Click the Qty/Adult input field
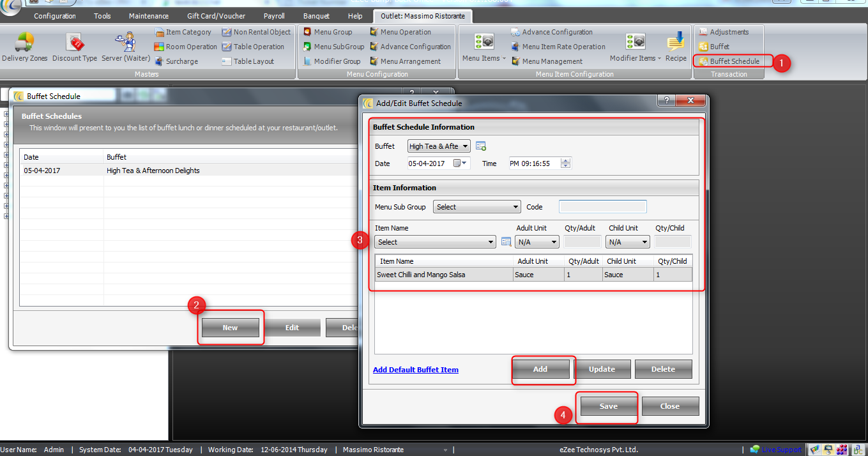 point(582,242)
